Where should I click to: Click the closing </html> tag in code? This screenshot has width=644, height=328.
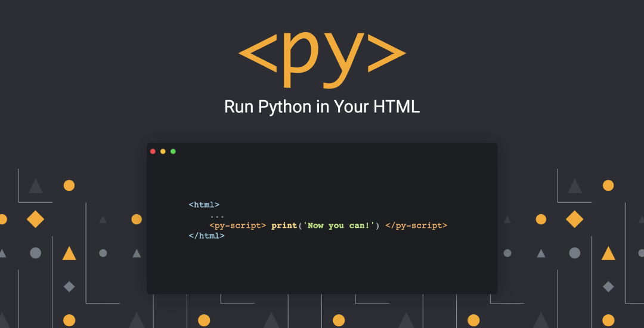click(206, 236)
